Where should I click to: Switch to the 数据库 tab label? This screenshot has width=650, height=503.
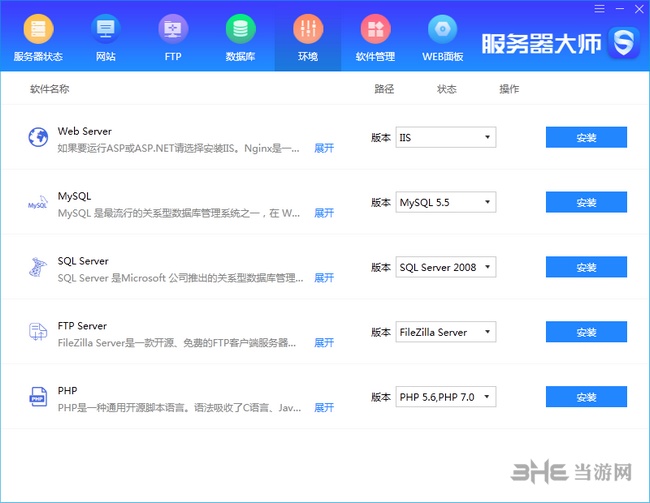240,56
